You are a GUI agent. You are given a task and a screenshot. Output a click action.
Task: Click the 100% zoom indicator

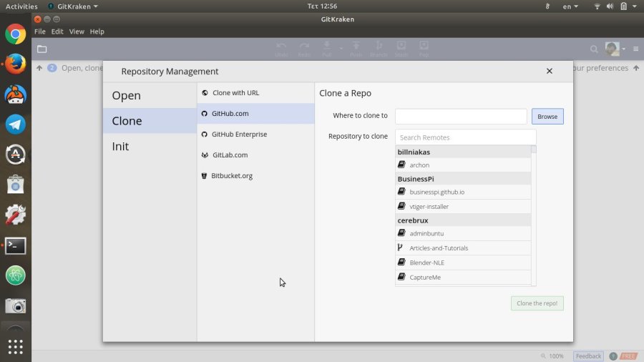tap(552, 356)
